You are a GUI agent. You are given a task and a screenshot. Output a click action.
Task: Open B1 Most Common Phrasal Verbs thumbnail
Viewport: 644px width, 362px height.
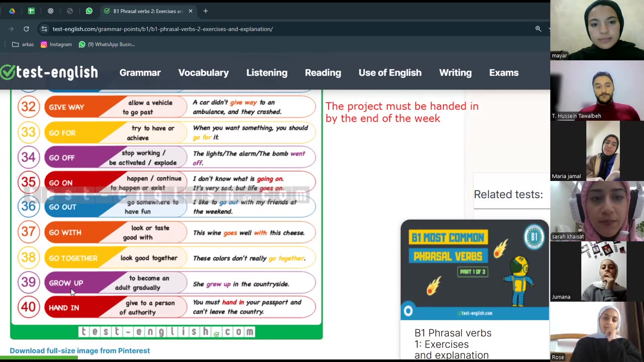click(x=474, y=269)
